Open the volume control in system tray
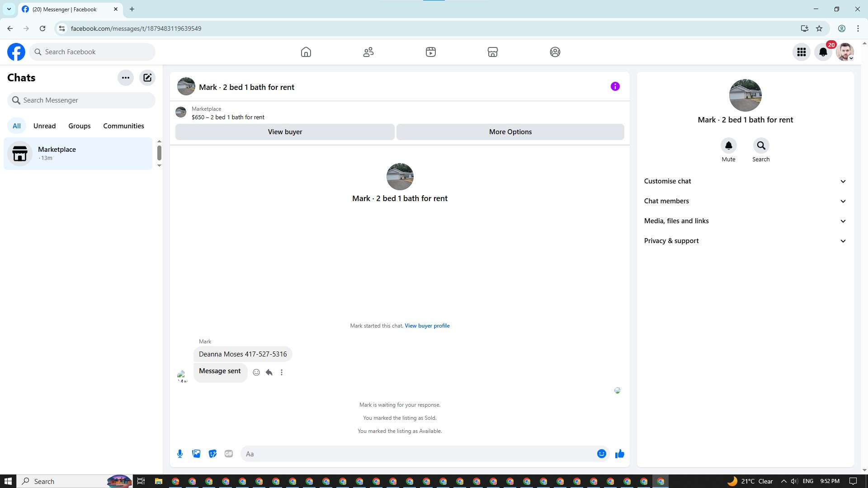Viewport: 868px width, 488px height. (x=794, y=481)
